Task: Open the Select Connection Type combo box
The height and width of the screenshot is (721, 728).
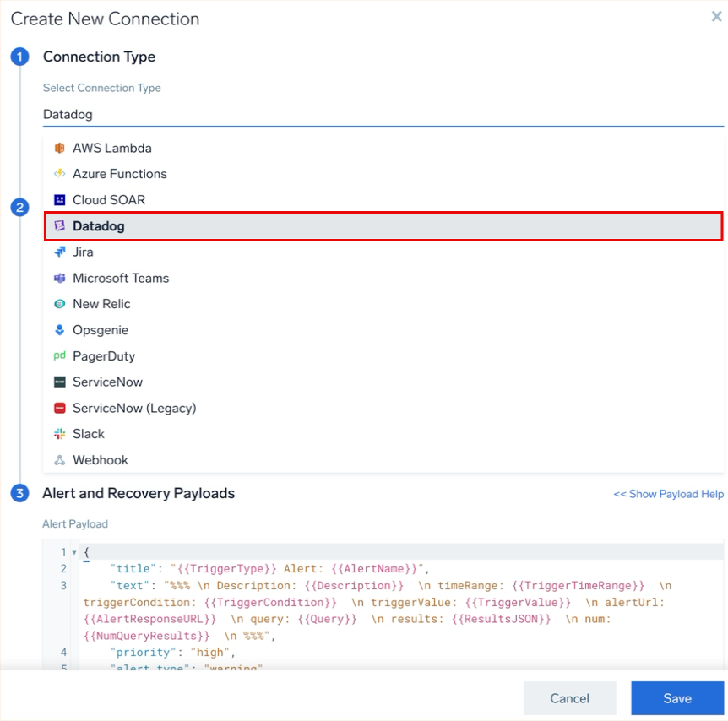Action: tap(383, 114)
